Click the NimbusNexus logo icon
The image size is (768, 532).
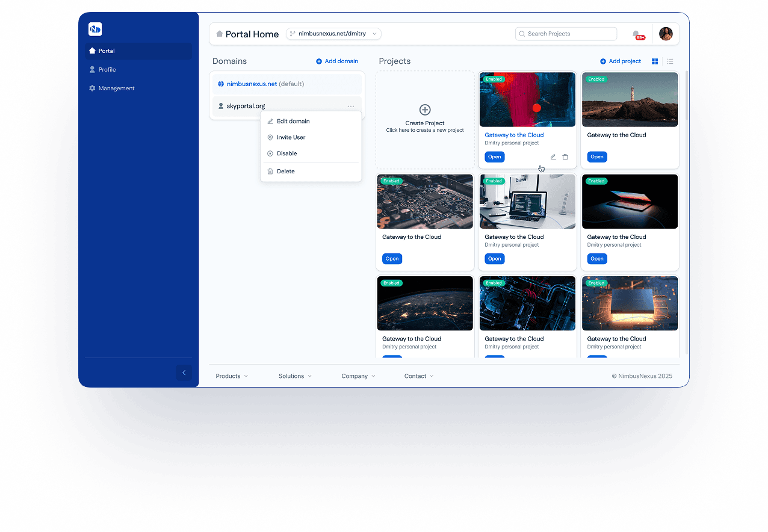tap(95, 29)
